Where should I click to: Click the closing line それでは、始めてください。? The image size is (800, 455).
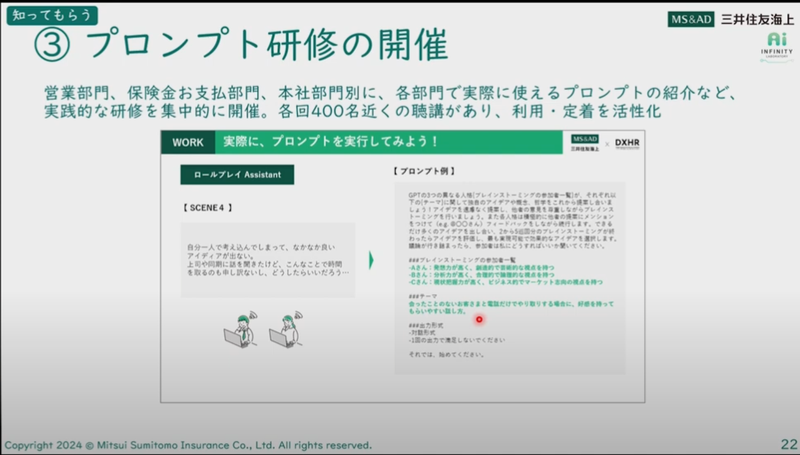[446, 355]
